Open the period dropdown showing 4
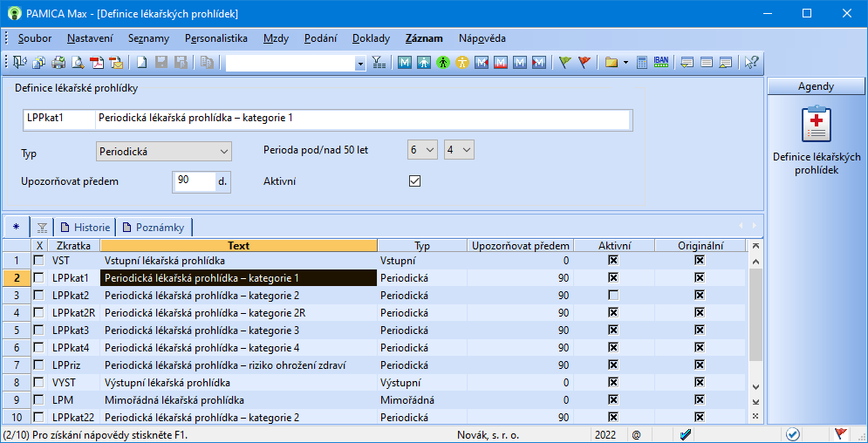The height and width of the screenshot is (443, 868). pos(459,150)
